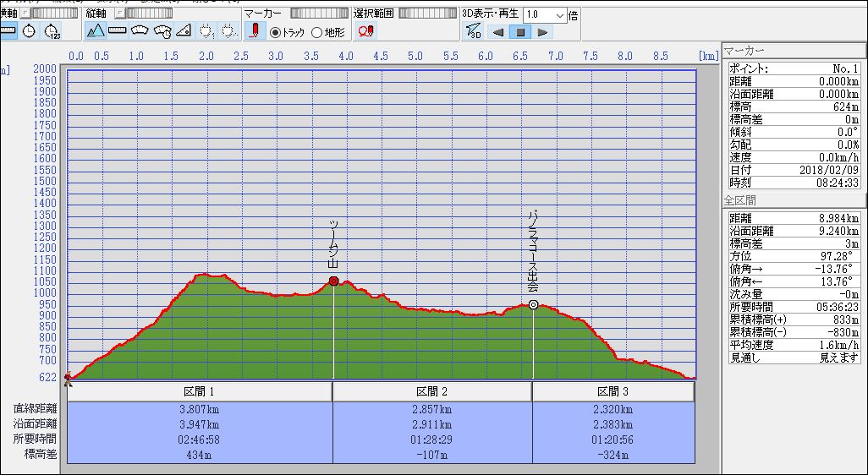Click the 見通し 見えます row
Image resolution: width=868 pixels, height=475 pixels.
coord(794,358)
